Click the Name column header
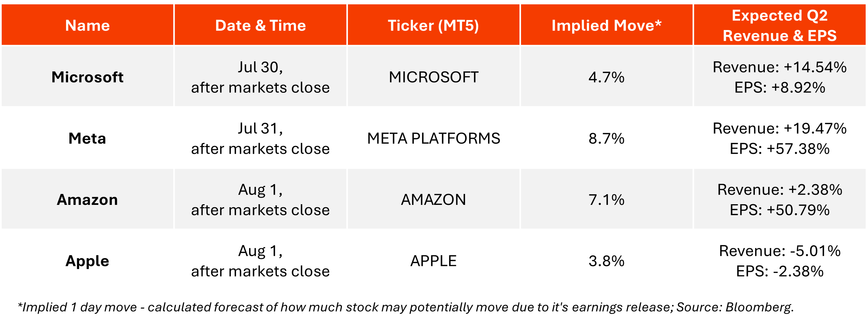 tap(87, 26)
